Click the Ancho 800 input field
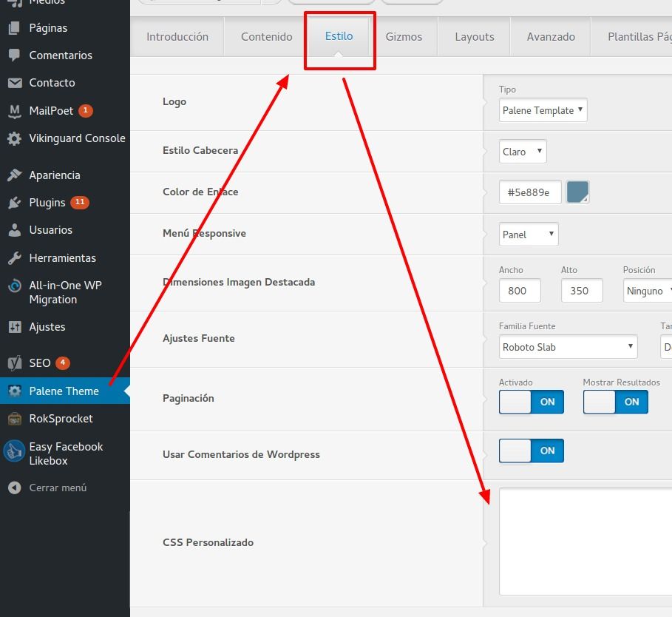Screen dimensions: 672x617 pos(520,291)
